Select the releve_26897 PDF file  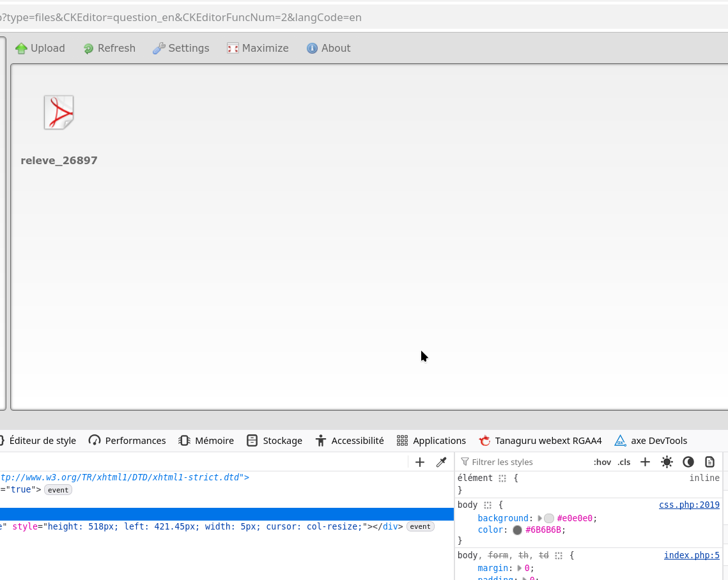pyautogui.click(x=59, y=113)
